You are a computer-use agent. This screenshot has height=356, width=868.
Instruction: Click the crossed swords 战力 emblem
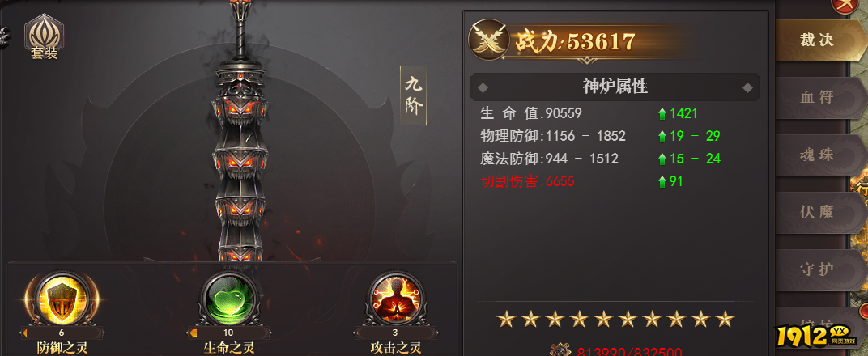click(489, 40)
